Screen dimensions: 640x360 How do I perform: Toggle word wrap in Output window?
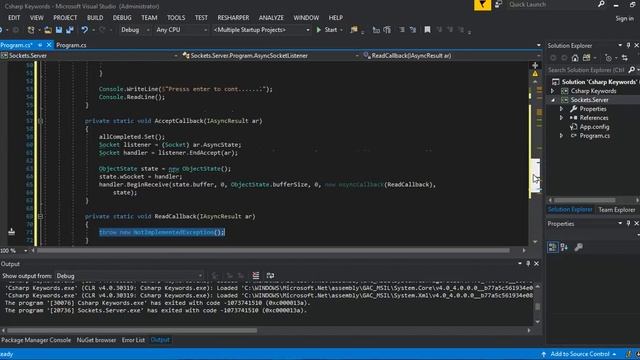pyautogui.click(x=270, y=276)
